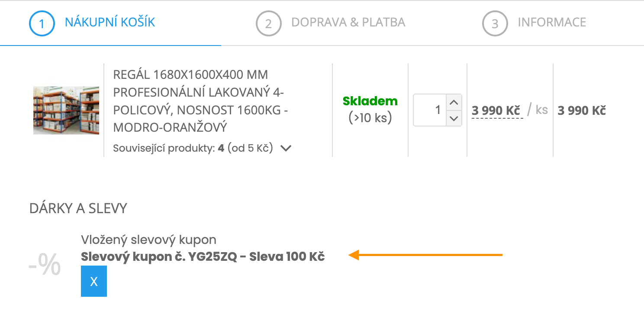Increase quantity with up arrow stepper
The image size is (644, 318).
454,102
